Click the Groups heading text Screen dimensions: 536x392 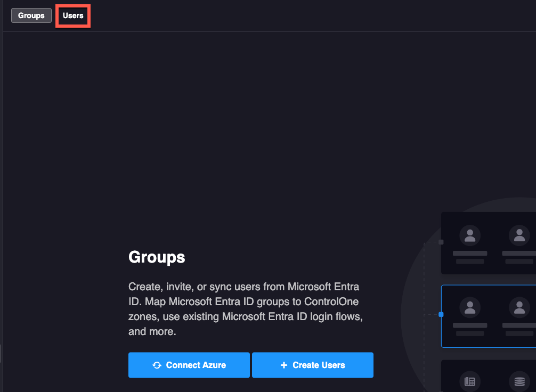157,257
